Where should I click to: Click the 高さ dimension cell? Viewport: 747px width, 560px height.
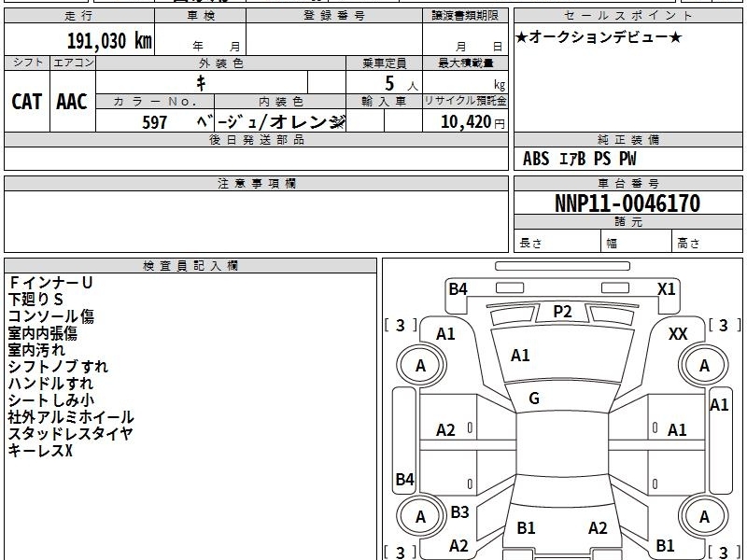(707, 241)
